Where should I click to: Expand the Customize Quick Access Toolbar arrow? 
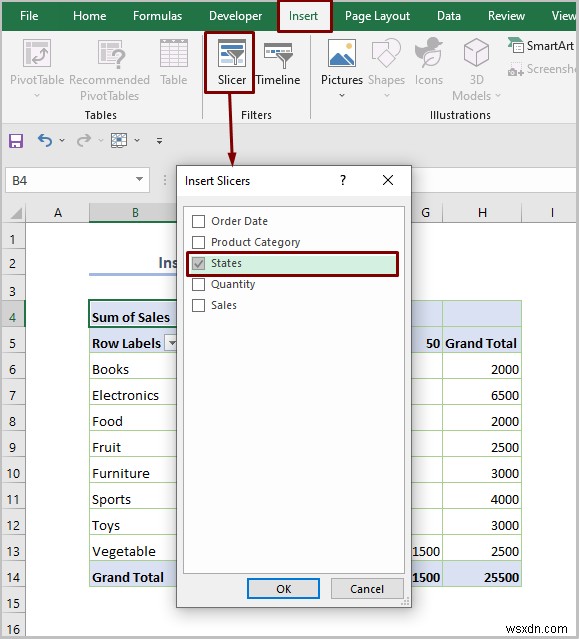click(x=159, y=141)
